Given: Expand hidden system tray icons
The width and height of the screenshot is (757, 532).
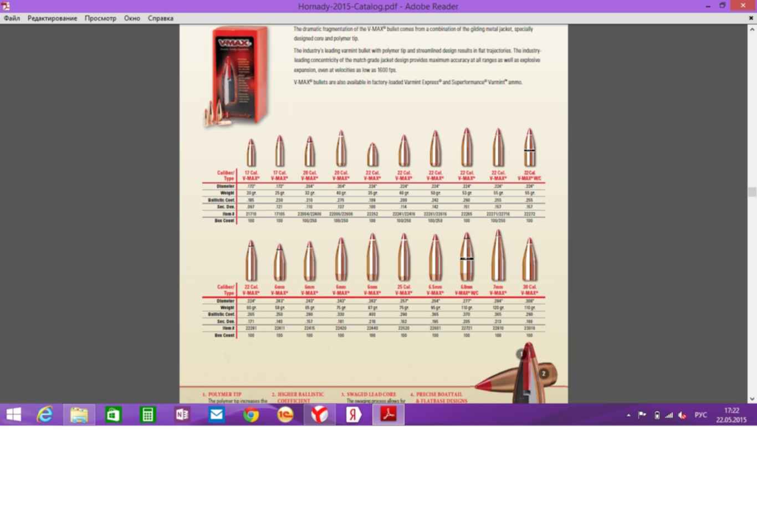Looking at the screenshot, I should click(x=628, y=415).
